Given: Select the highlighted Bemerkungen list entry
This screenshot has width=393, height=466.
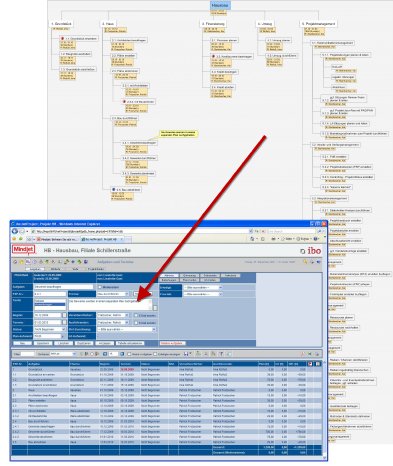Looking at the screenshot, I should click(50, 304).
